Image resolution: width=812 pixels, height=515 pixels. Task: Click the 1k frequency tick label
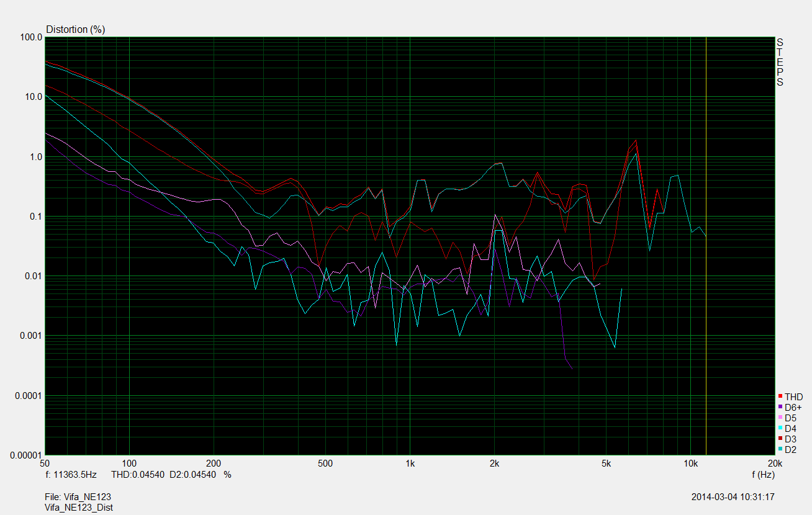[x=410, y=464]
